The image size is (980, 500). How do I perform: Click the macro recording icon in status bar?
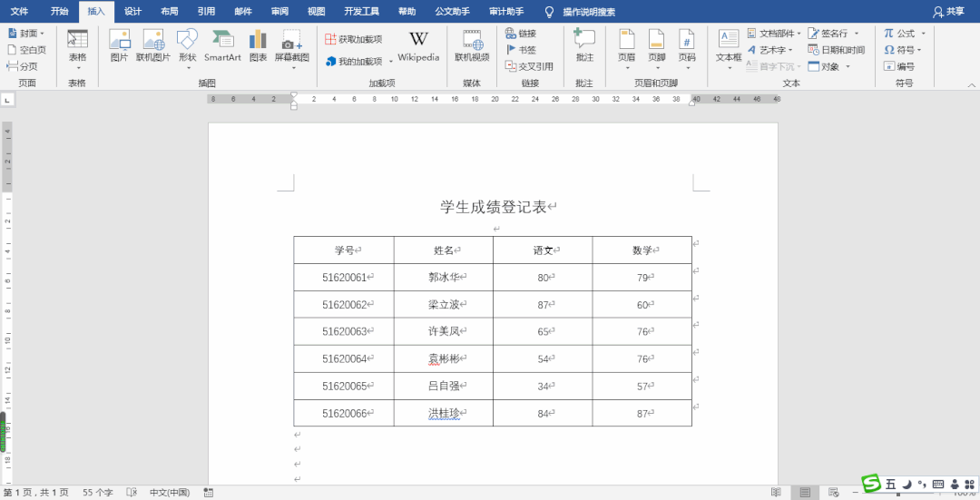pos(208,493)
